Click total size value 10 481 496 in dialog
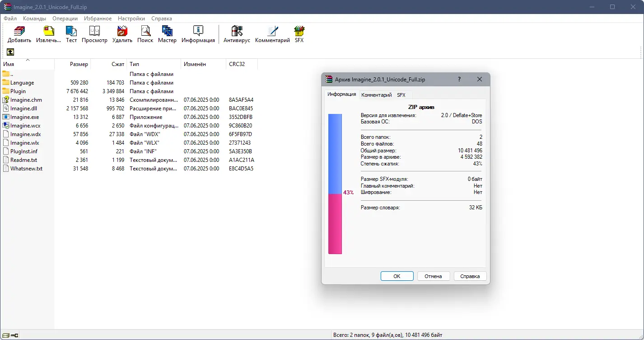 (x=470, y=151)
